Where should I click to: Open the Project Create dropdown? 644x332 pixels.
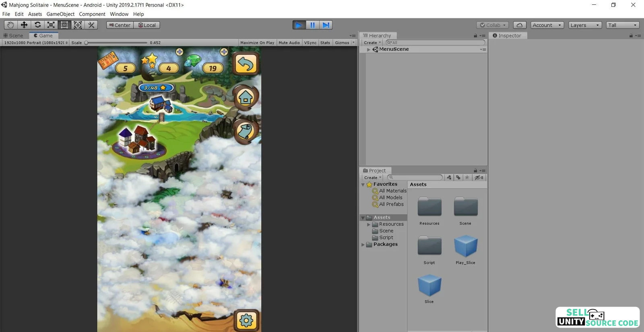click(372, 178)
